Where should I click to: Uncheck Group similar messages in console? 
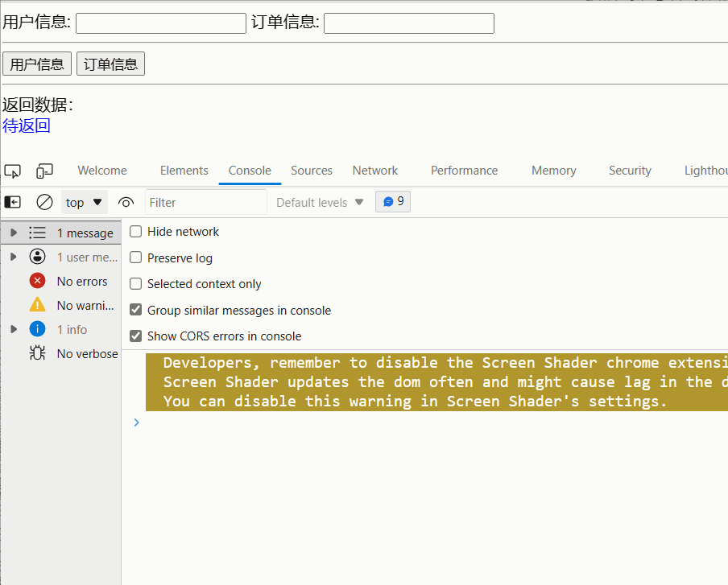point(135,310)
